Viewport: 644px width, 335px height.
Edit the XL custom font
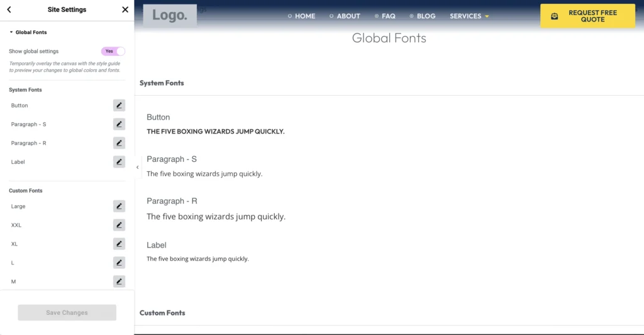click(x=119, y=244)
